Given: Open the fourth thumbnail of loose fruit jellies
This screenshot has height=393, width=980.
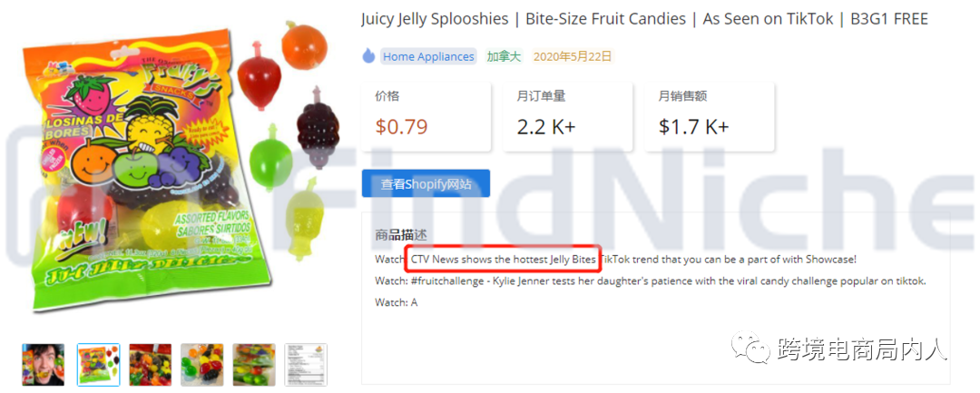Looking at the screenshot, I should pos(201,364).
